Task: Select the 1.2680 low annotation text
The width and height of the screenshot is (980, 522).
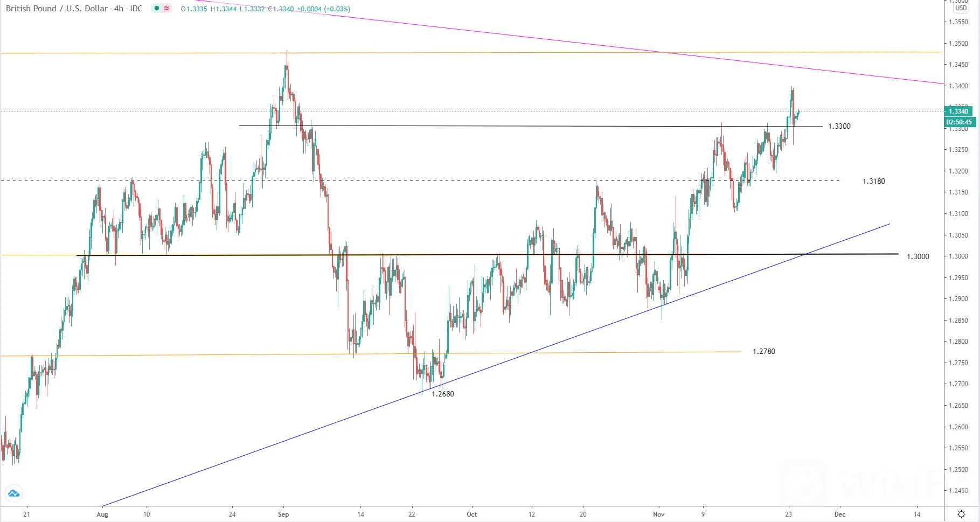Action: click(x=443, y=394)
